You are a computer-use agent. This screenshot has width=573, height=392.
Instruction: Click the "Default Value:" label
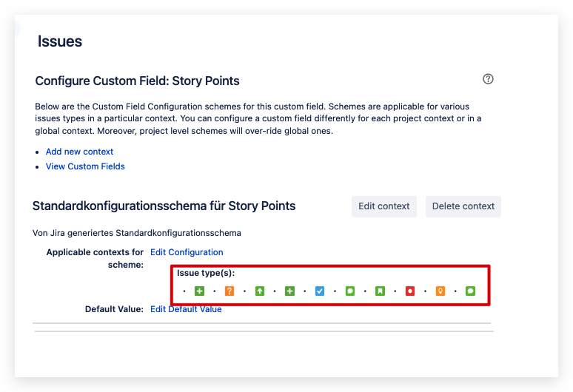[x=114, y=309]
